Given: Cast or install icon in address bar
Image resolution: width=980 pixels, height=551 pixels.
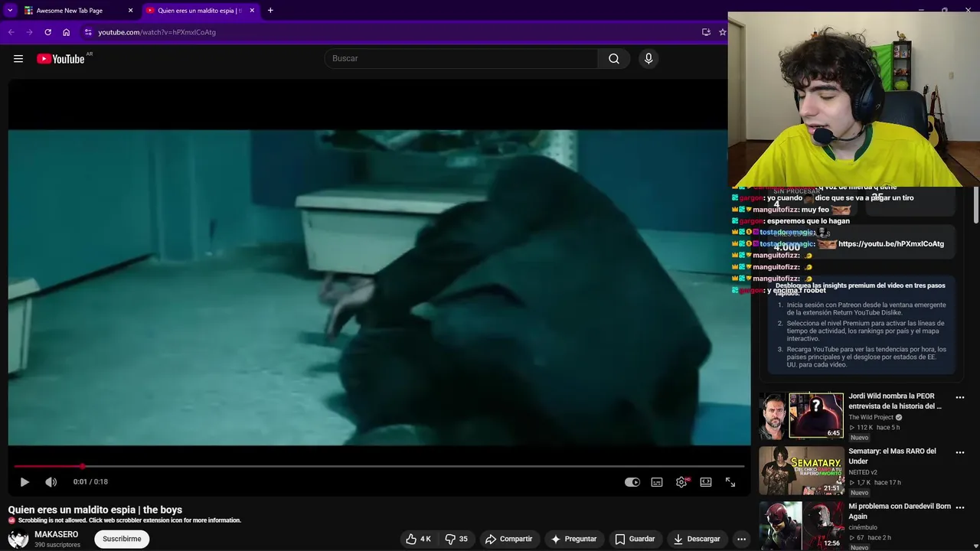Looking at the screenshot, I should (706, 32).
